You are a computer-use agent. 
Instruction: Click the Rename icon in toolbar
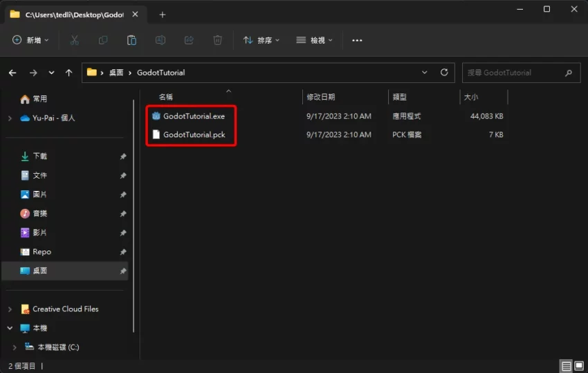(x=160, y=40)
